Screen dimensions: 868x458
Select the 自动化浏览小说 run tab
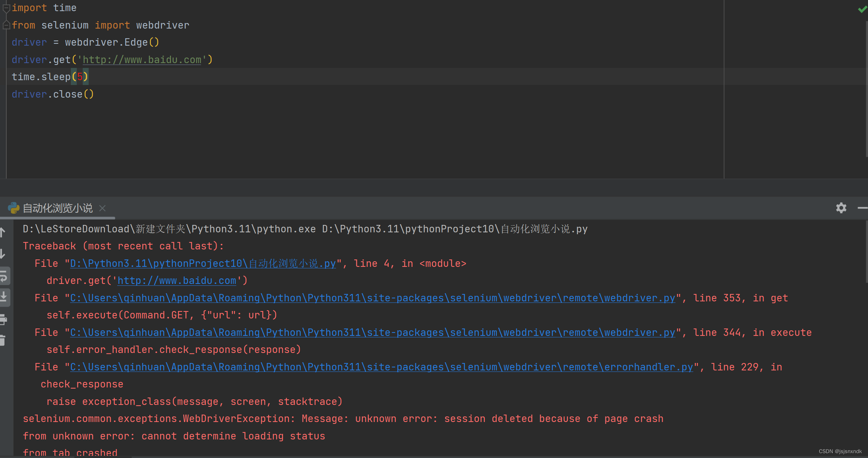point(57,208)
